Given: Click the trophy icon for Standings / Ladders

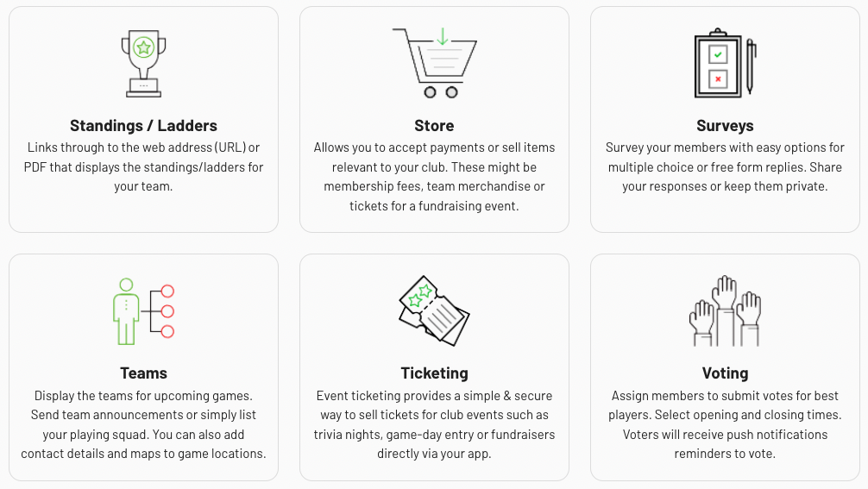Looking at the screenshot, I should coord(143,64).
